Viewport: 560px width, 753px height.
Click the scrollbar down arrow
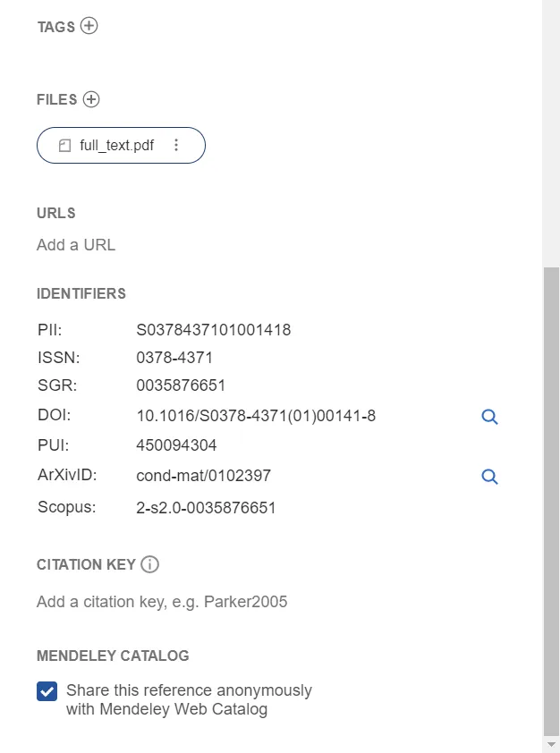pos(551,744)
